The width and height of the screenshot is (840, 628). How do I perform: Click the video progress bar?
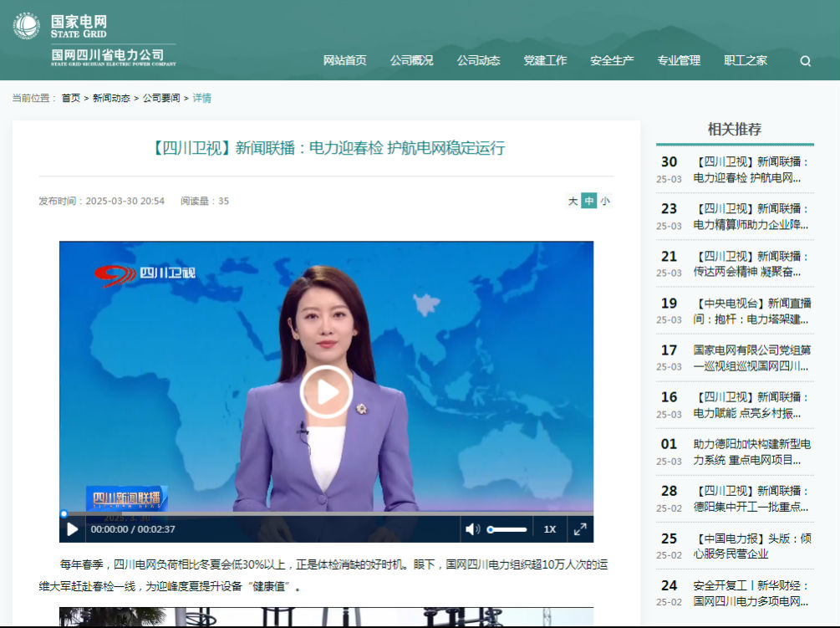point(326,513)
